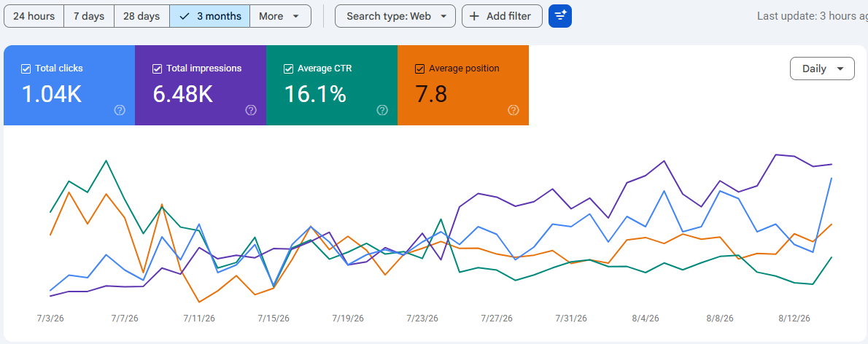Open help icon on Average CTR card
868x344 pixels.
(x=382, y=110)
